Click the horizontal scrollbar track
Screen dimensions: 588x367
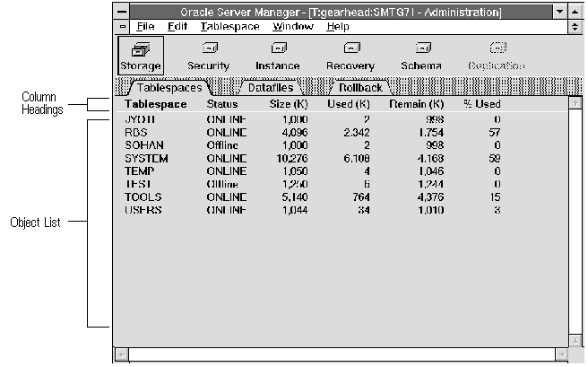pyautogui.click(x=342, y=354)
